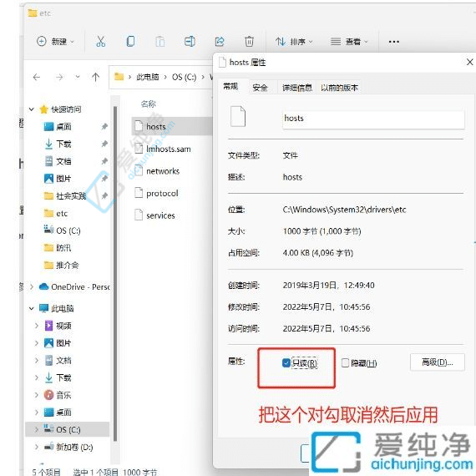The height and width of the screenshot is (476, 476).
Task: Open the 新建 (New) menu button
Action: 55,41
